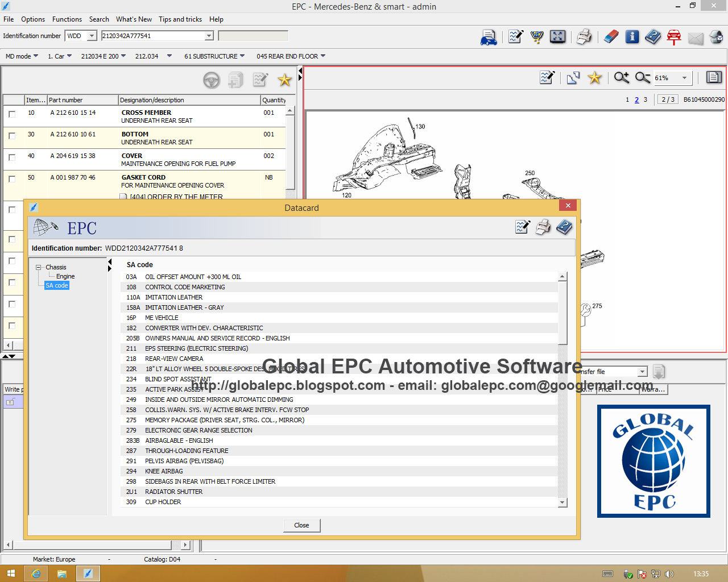The image size is (728, 582).
Task: Click the SA code list scrollbar down arrow
Action: point(562,502)
